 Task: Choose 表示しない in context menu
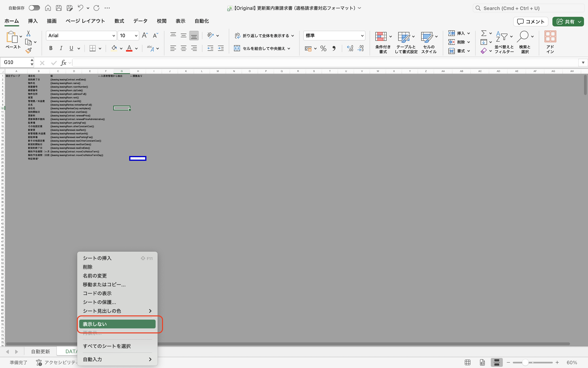[117, 324]
